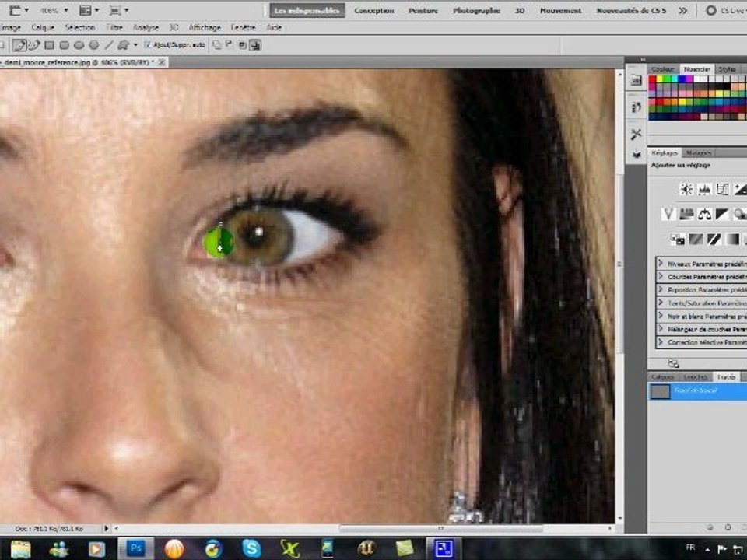Select the Pen tool in options bar
This screenshot has height=560, width=747.
click(19, 45)
